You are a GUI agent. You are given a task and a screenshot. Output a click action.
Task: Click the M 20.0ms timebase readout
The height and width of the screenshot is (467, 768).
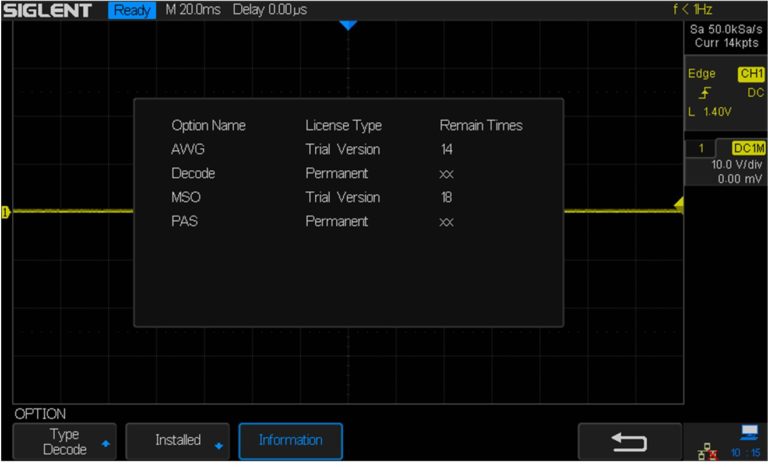pyautogui.click(x=194, y=10)
